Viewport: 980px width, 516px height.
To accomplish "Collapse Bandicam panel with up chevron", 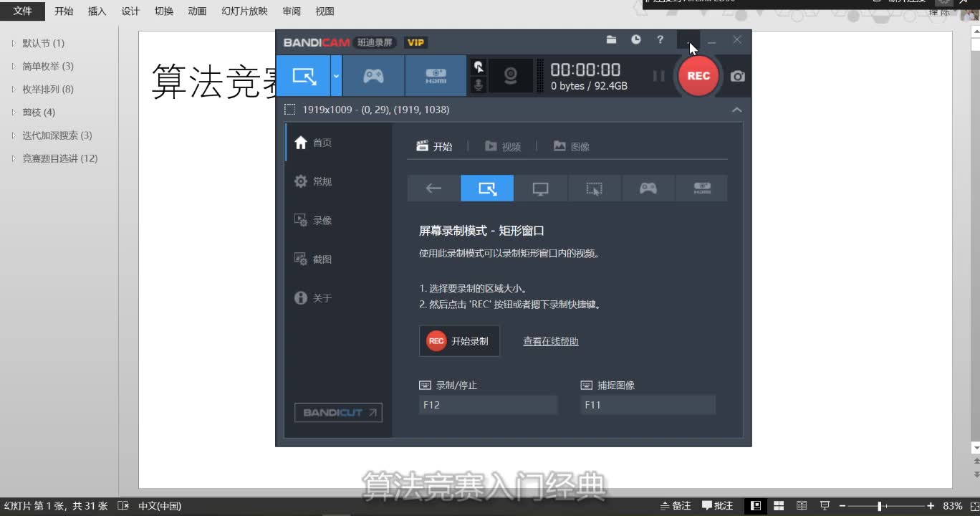I will 736,110.
